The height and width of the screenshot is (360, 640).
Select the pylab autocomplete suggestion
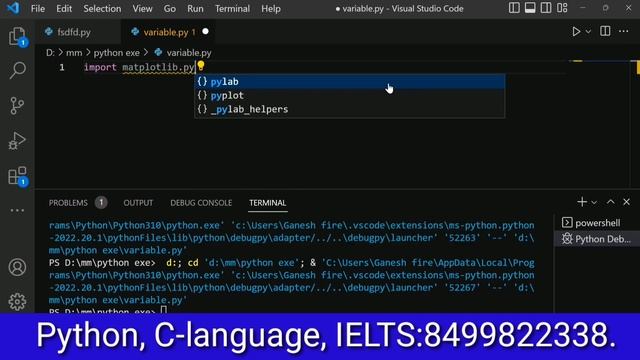(x=350, y=82)
